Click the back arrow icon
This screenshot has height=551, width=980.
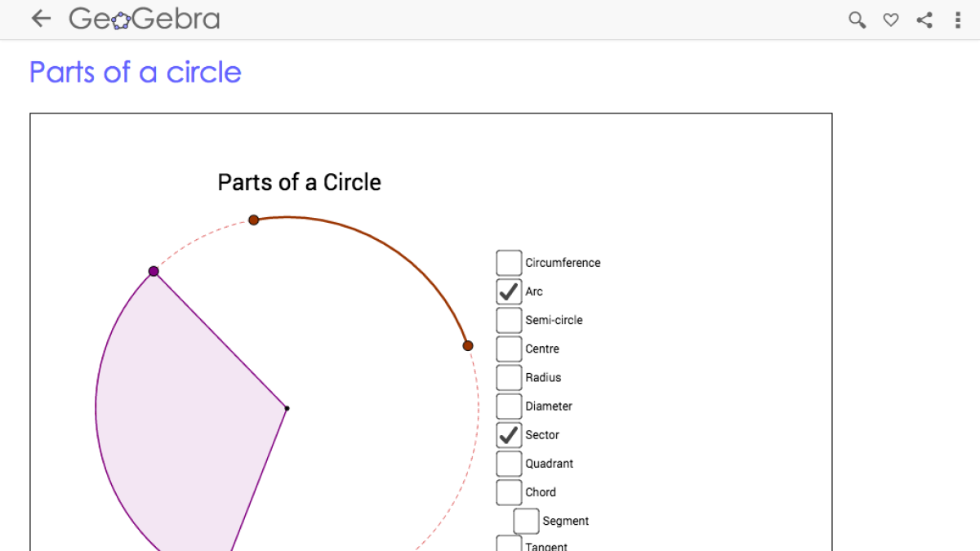point(40,18)
